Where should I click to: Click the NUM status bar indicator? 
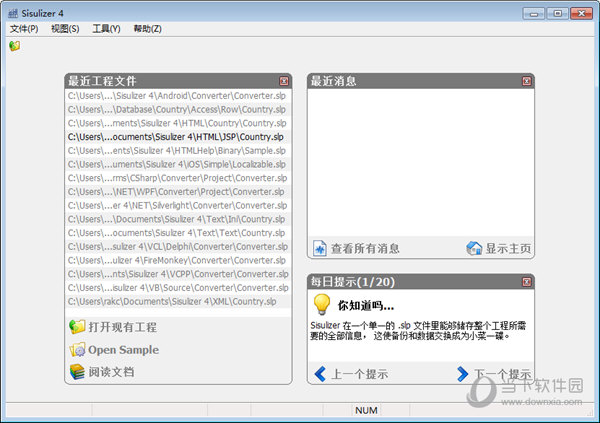pyautogui.click(x=366, y=410)
